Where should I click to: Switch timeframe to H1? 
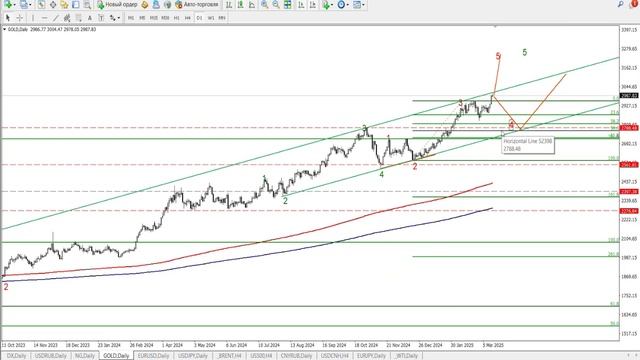coord(176,18)
